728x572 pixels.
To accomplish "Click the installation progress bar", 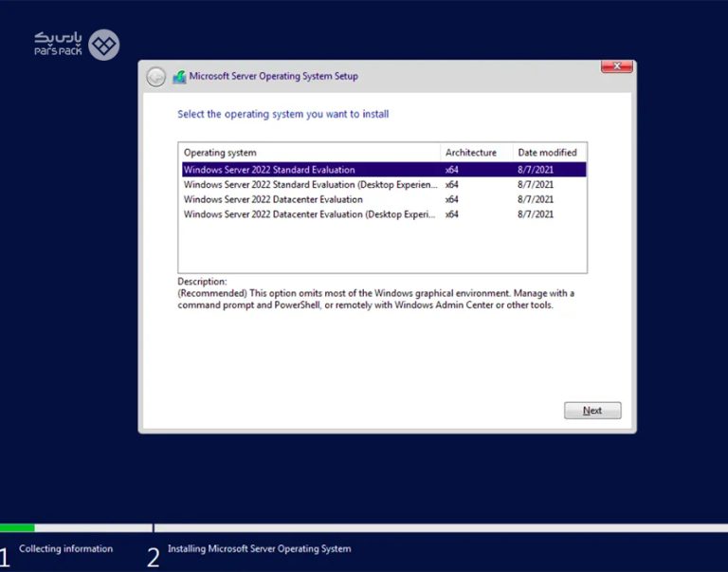I will (x=364, y=527).
